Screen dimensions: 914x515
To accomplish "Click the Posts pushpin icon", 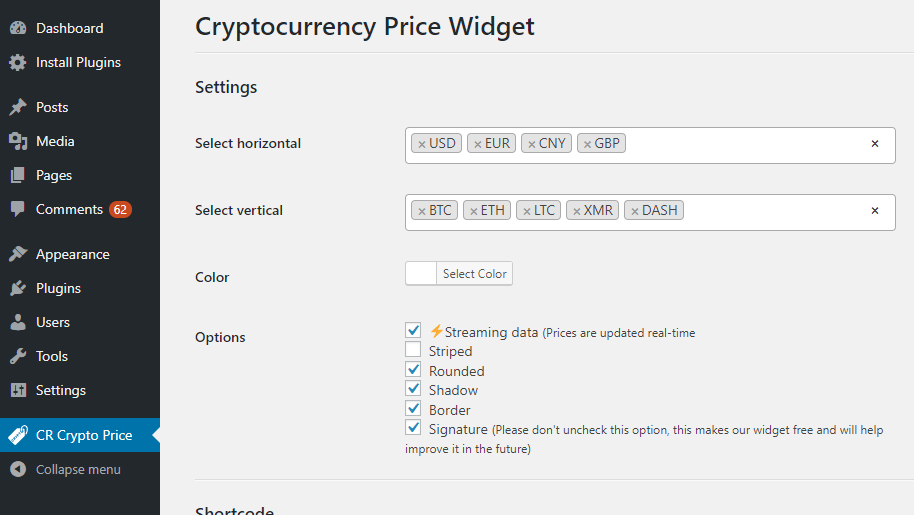I will tap(18, 107).
